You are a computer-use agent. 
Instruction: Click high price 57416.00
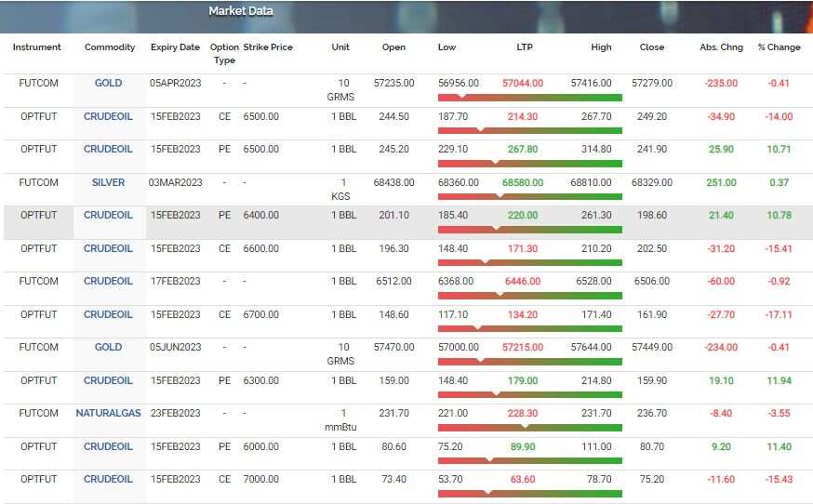(x=591, y=83)
